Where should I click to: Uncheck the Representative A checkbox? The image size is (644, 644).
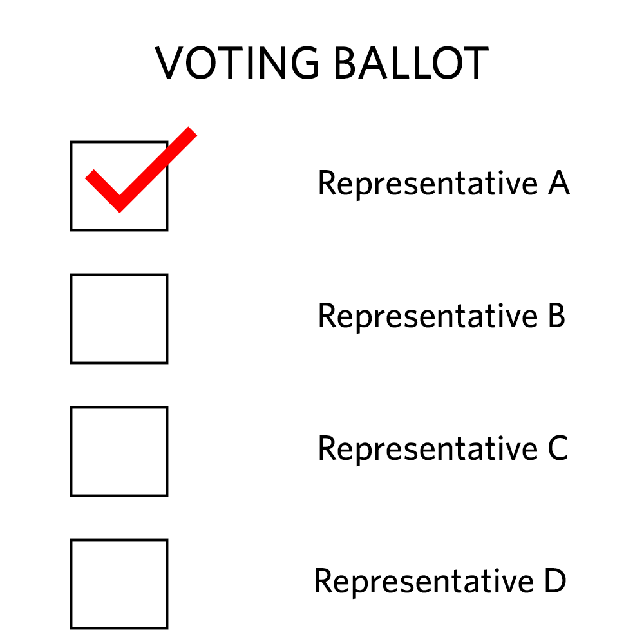click(119, 186)
